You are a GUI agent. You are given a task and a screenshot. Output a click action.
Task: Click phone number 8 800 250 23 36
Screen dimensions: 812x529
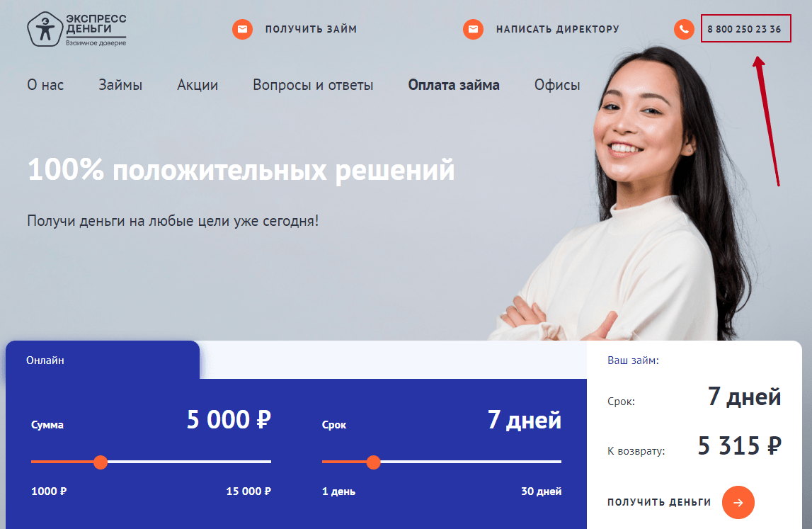pyautogui.click(x=744, y=29)
